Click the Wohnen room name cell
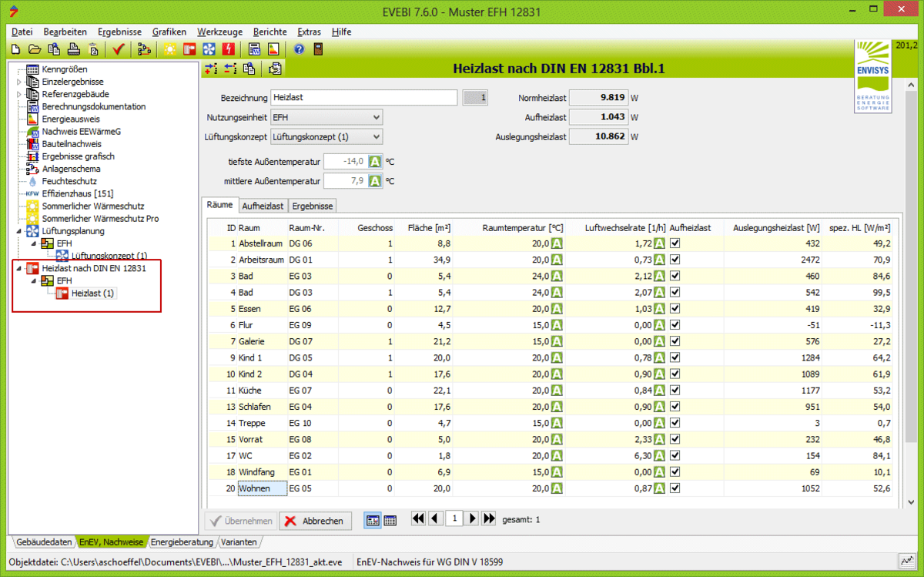Screen dimensions: 924x577 pos(262,488)
